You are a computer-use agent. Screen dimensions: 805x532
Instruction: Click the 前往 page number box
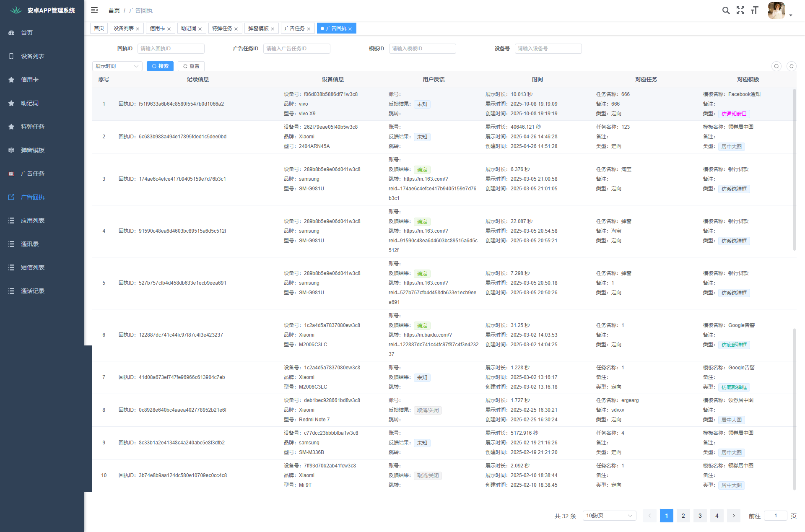click(x=776, y=516)
